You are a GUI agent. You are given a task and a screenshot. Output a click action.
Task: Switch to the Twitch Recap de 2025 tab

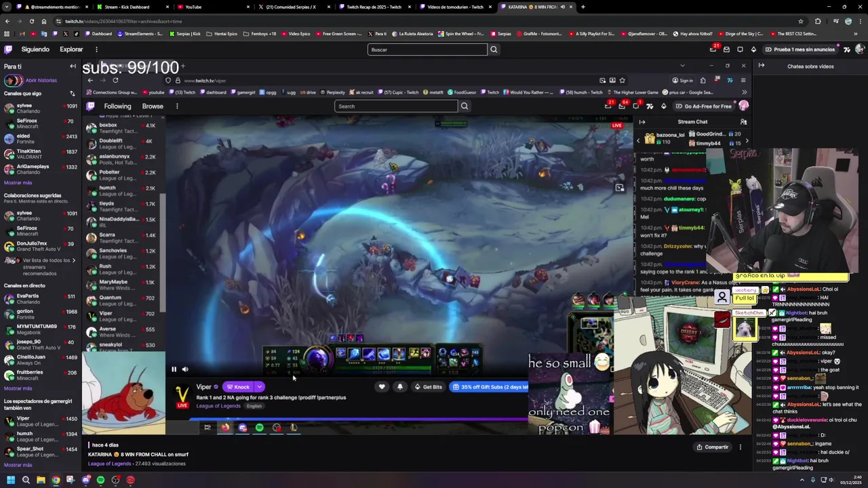tap(374, 7)
